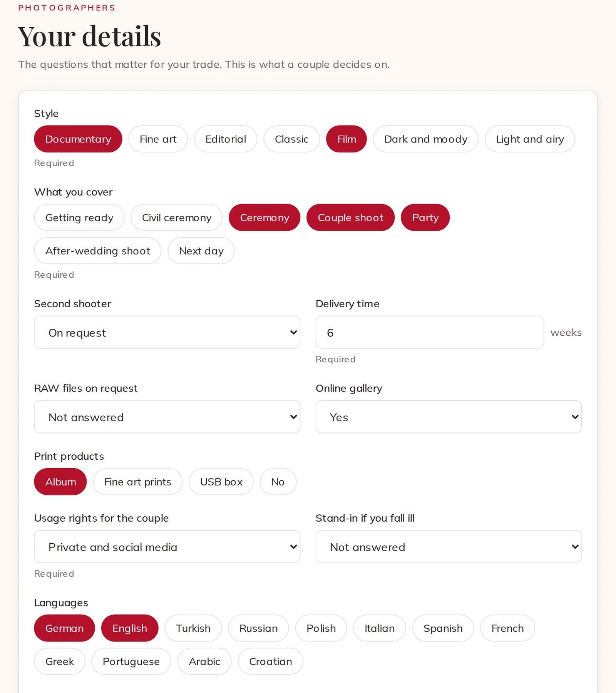Toggle off the English language chip
The image size is (616, 693).
(x=130, y=628)
